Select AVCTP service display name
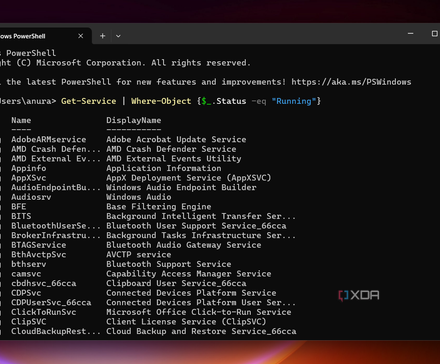Image resolution: width=440 pixels, height=364 pixels. pyautogui.click(x=139, y=255)
